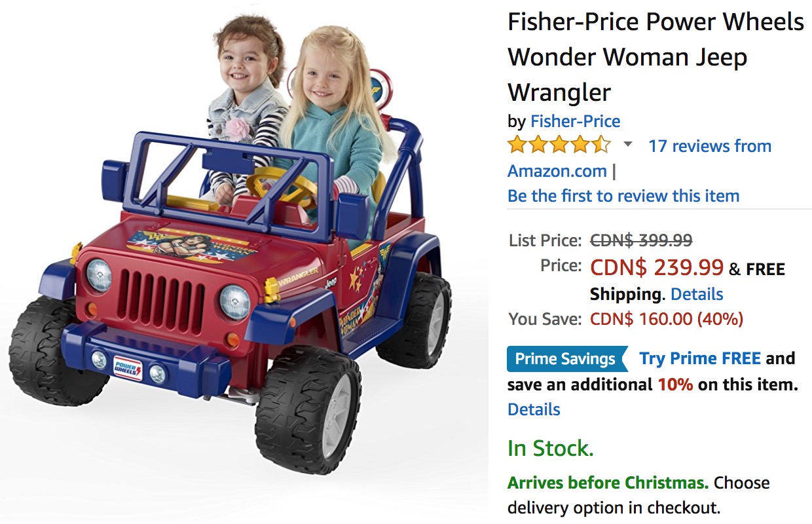Image resolution: width=812 pixels, height=524 pixels.
Task: Open the shipping Details link
Action: [x=697, y=294]
